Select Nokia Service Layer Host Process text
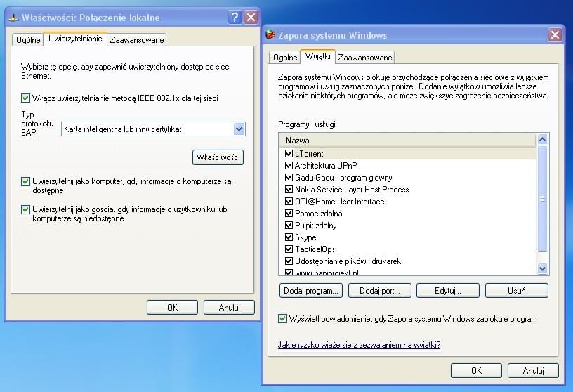The height and width of the screenshot is (392, 573). point(352,190)
